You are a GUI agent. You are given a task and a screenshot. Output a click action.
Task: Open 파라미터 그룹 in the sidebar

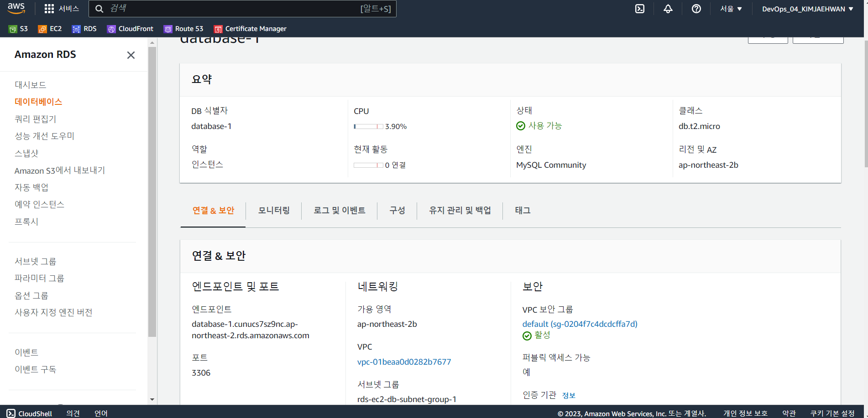40,278
